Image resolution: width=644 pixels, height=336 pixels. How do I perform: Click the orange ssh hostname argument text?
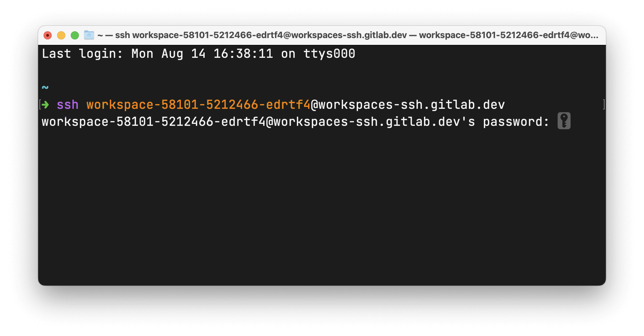(x=199, y=104)
